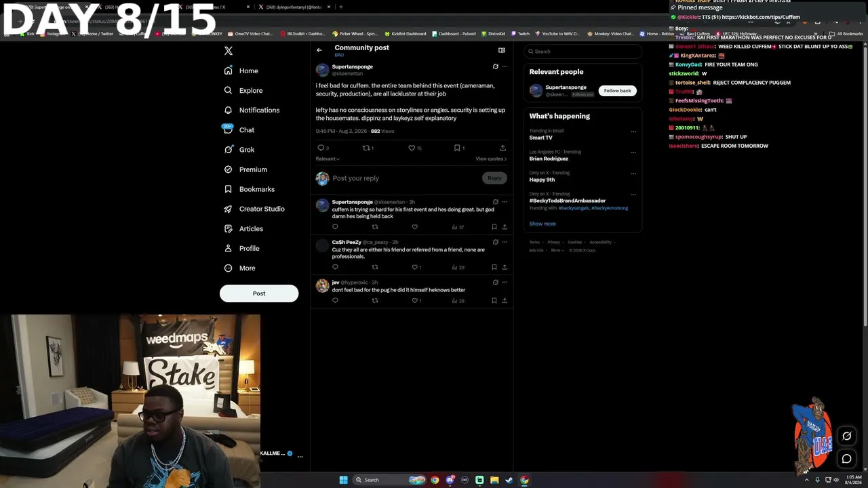Viewport: 868px width, 488px height.
Task: Click Show more under What's happening
Action: tap(542, 224)
